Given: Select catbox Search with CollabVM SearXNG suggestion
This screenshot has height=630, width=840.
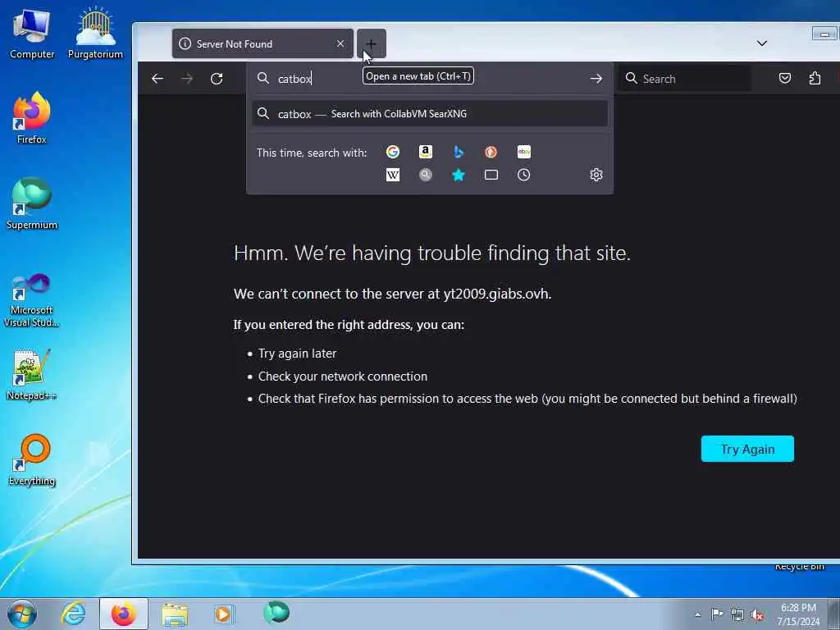Looking at the screenshot, I should [430, 113].
